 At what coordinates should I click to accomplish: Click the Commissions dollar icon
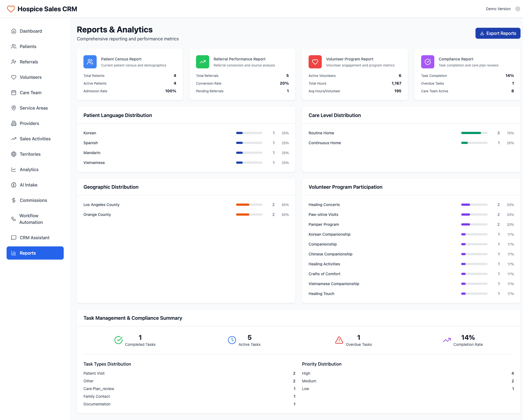click(14, 200)
